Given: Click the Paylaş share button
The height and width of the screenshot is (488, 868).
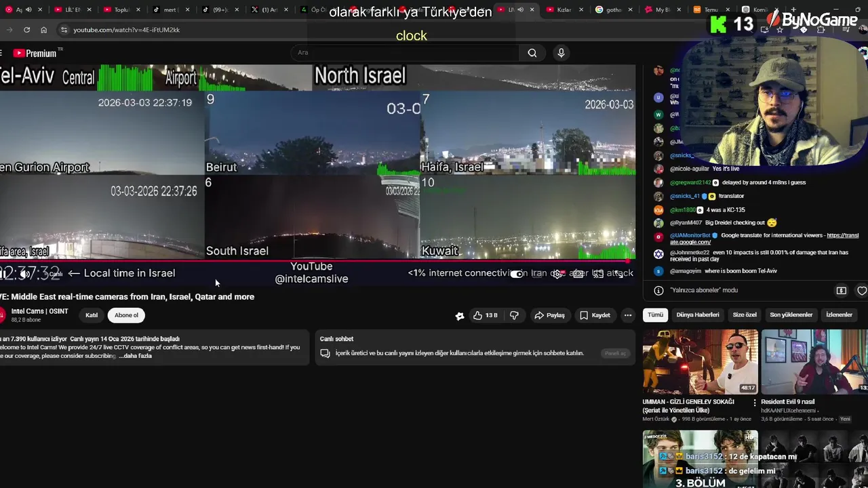Looking at the screenshot, I should click(x=549, y=315).
